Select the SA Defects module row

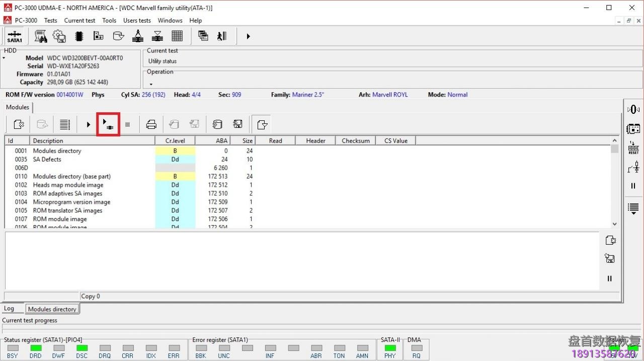(x=47, y=159)
